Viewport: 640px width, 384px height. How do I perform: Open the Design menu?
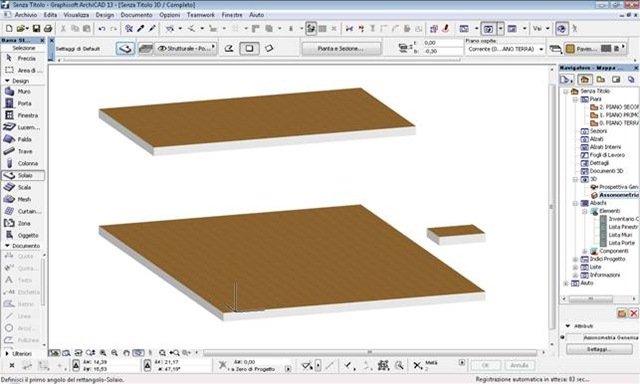click(105, 15)
